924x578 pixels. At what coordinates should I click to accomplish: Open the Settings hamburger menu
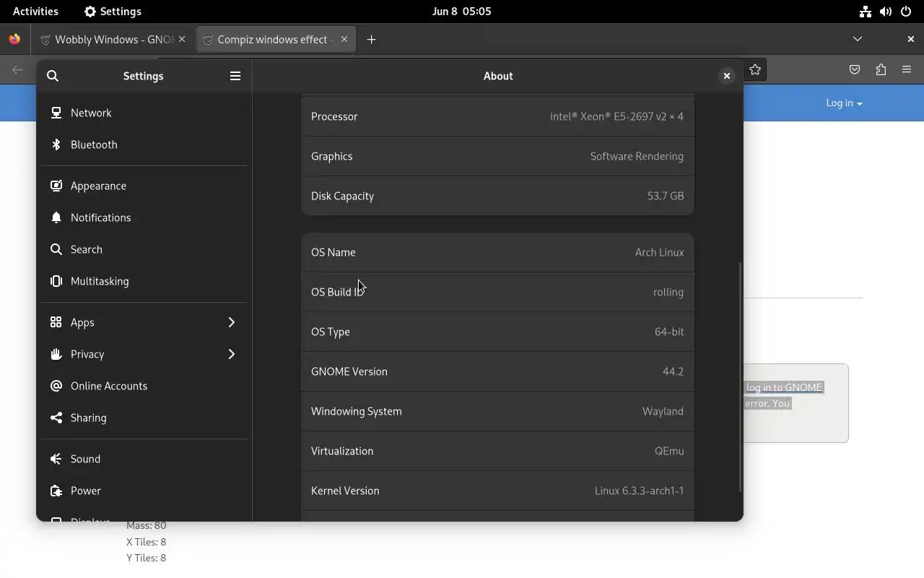[235, 76]
